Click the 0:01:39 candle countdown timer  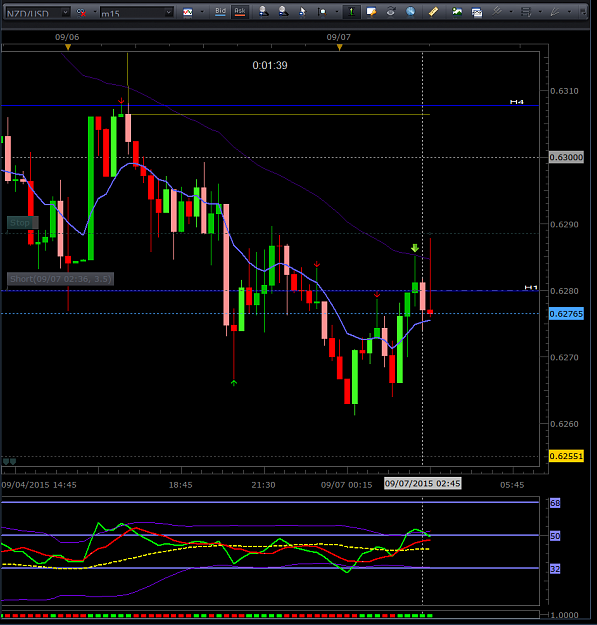coord(270,65)
